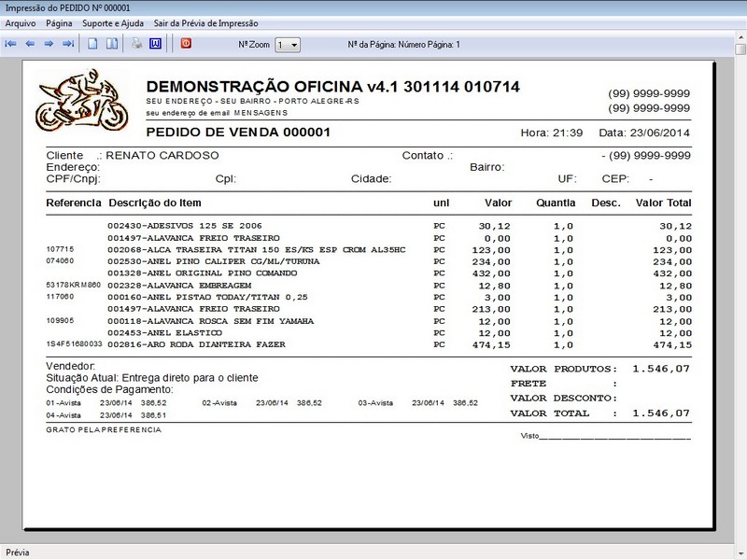Click the Quantia column header

pos(556,203)
